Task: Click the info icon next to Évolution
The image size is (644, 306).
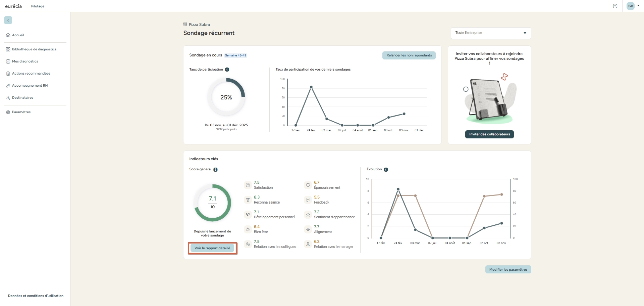Action: [x=386, y=170]
